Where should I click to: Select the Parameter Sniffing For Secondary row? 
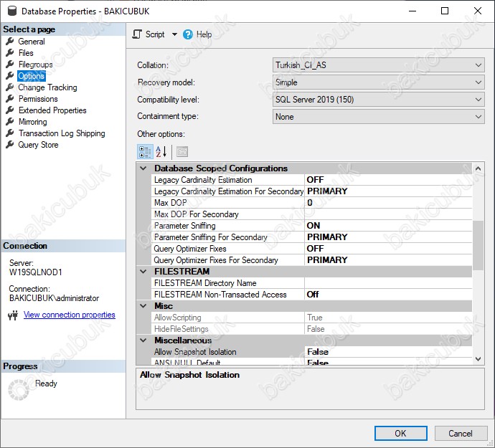312,237
